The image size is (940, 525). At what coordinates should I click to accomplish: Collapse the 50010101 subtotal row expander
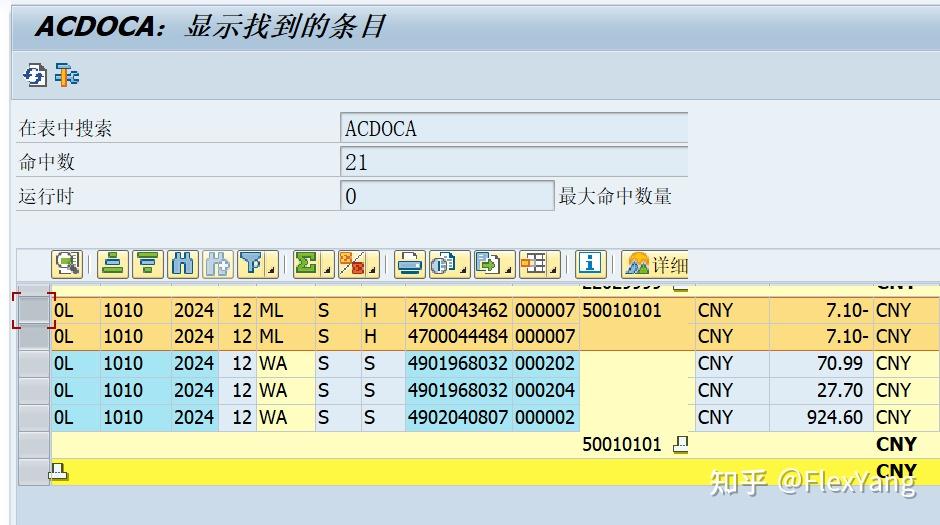point(680,445)
